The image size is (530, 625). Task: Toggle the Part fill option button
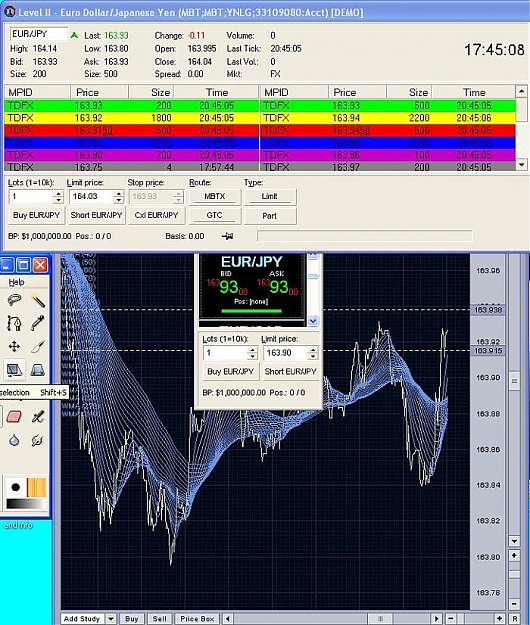[x=270, y=216]
